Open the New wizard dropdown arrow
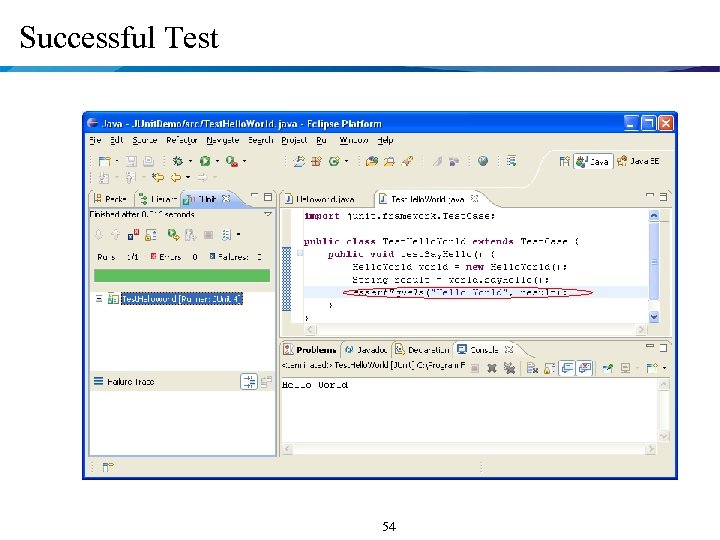This screenshot has width=720, height=540. 117,161
